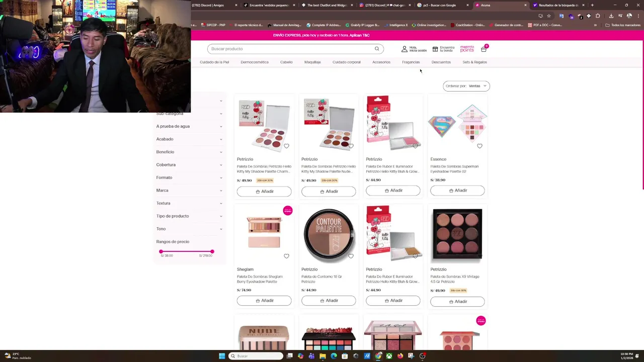Favorite the Sheglam Berry Eyeshadow Palette
Image resolution: width=644 pixels, height=362 pixels.
point(286,256)
